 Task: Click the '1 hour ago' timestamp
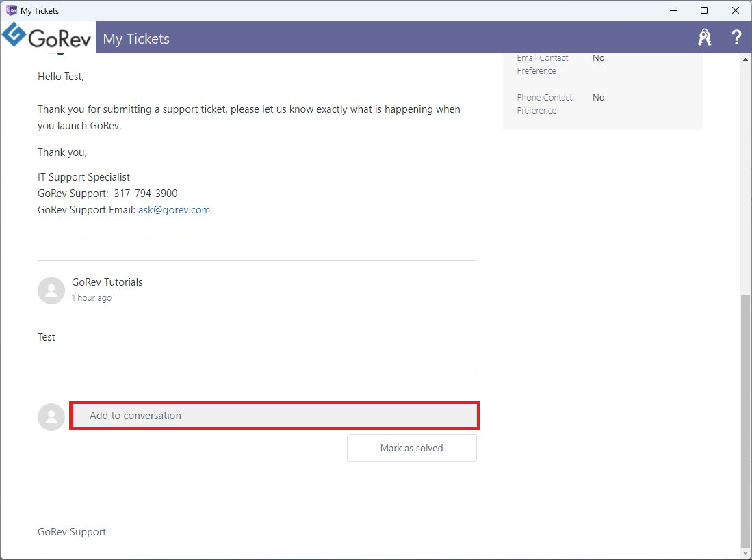coord(92,297)
